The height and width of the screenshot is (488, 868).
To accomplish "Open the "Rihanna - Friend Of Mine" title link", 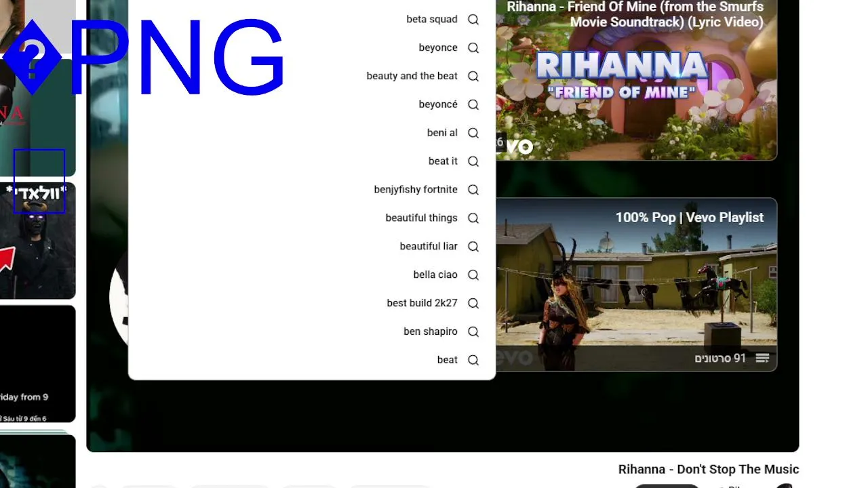I will (x=635, y=14).
